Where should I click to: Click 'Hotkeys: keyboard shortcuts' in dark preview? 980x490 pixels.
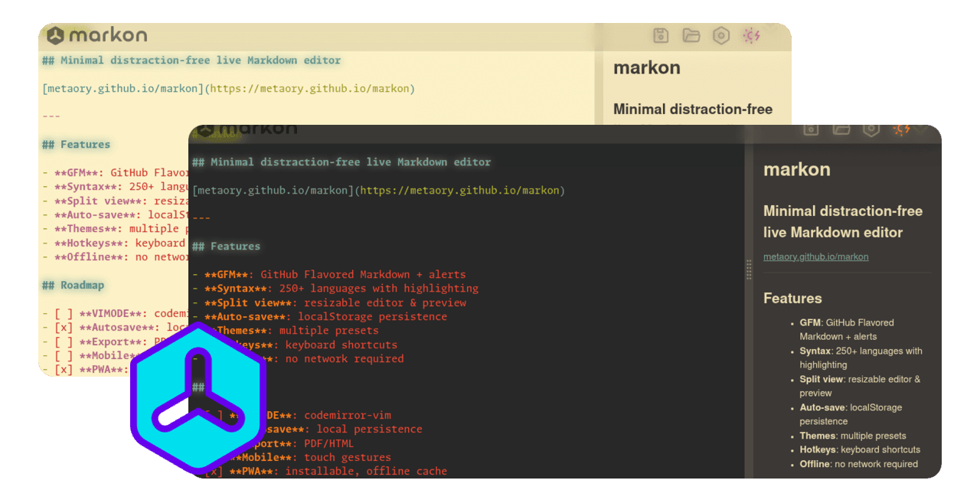coord(860,449)
